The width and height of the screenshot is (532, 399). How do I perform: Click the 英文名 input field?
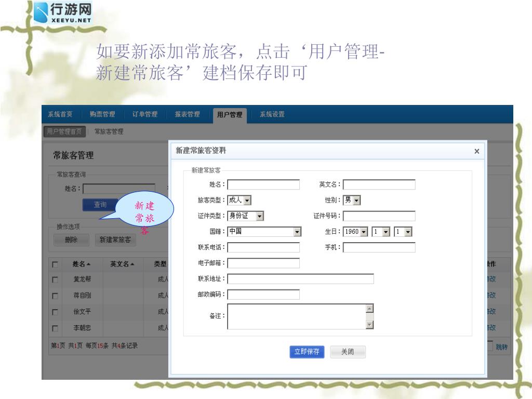(x=379, y=184)
